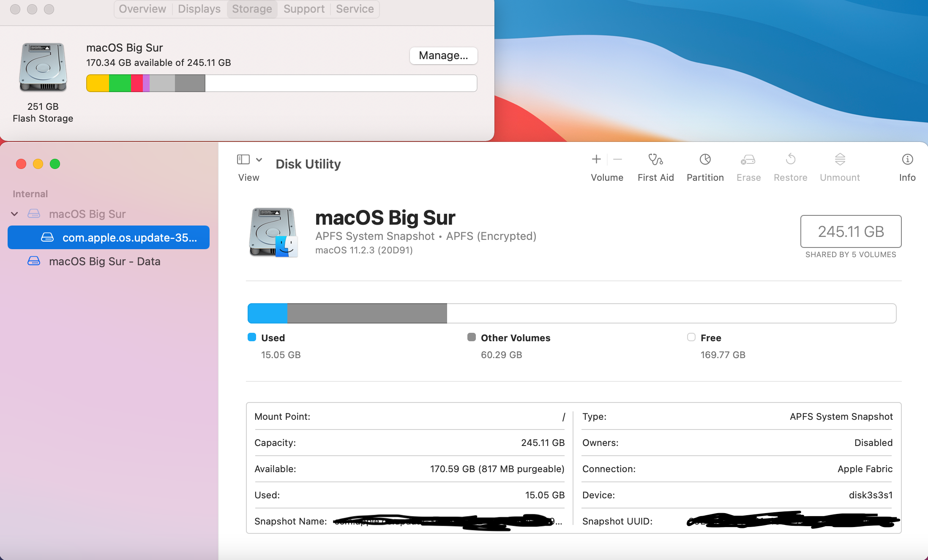The image size is (928, 560).
Task: Click the Unmount eject icon
Action: [x=840, y=160]
